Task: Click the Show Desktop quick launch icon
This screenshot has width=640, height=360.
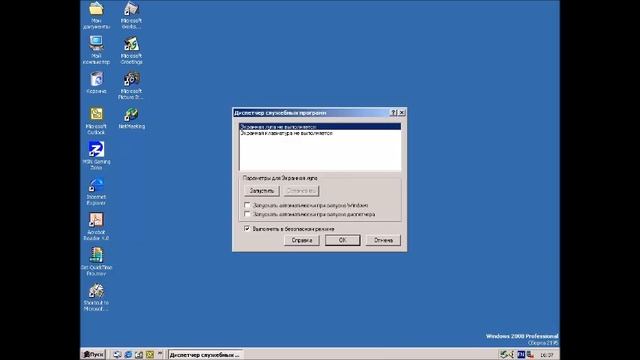Action: coord(117,355)
